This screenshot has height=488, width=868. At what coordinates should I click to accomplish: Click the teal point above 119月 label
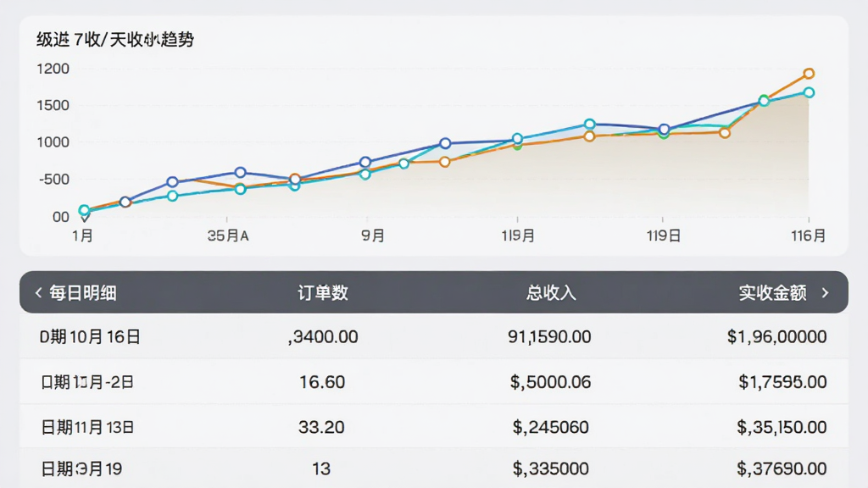point(518,138)
